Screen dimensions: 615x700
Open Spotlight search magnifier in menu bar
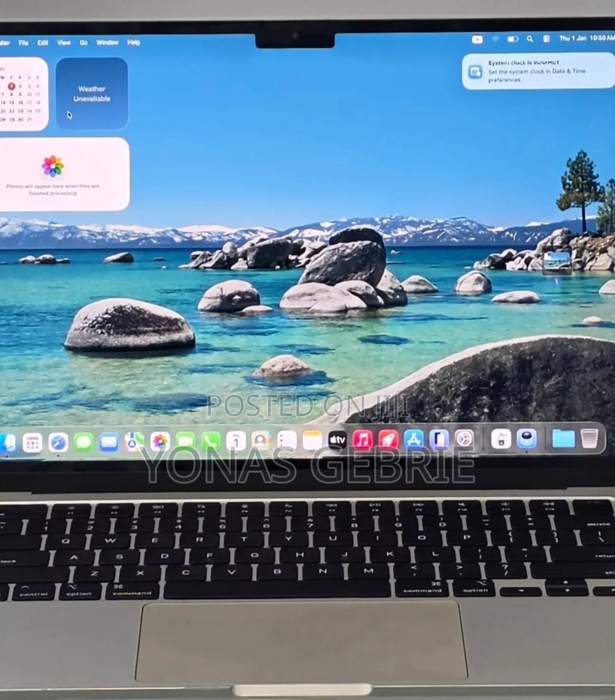pyautogui.click(x=530, y=39)
